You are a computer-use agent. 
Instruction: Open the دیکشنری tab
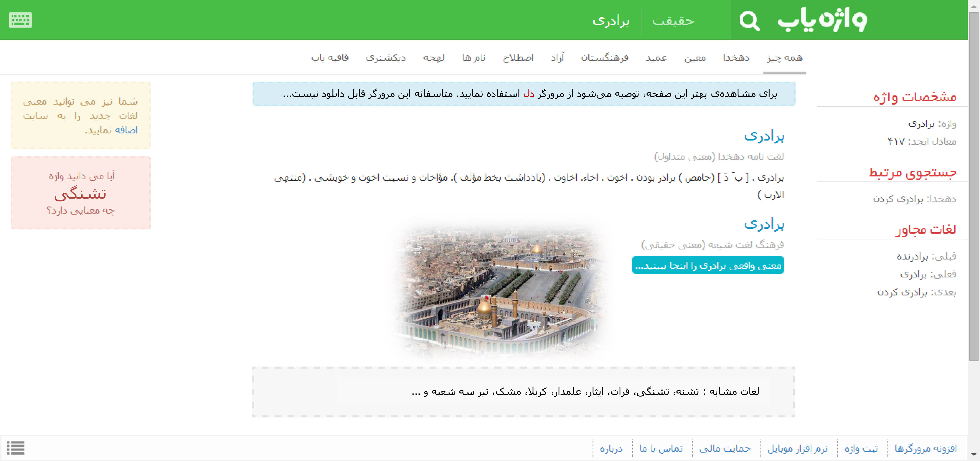(x=385, y=58)
